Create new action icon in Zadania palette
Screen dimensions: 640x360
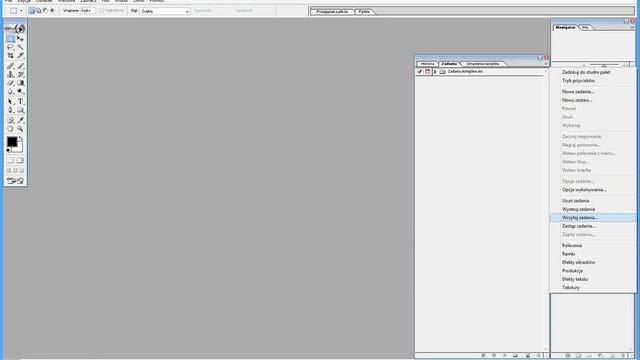[528, 356]
